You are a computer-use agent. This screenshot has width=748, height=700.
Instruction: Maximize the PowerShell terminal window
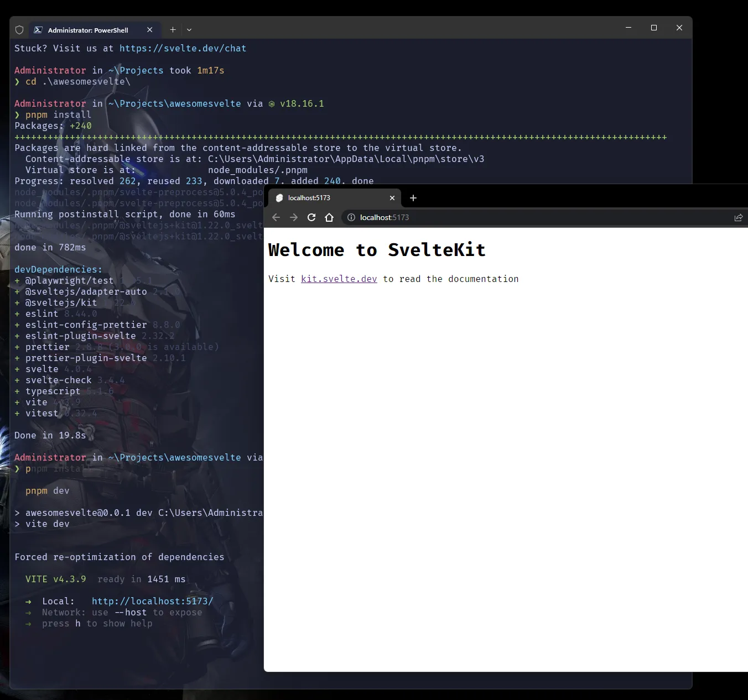tap(653, 28)
